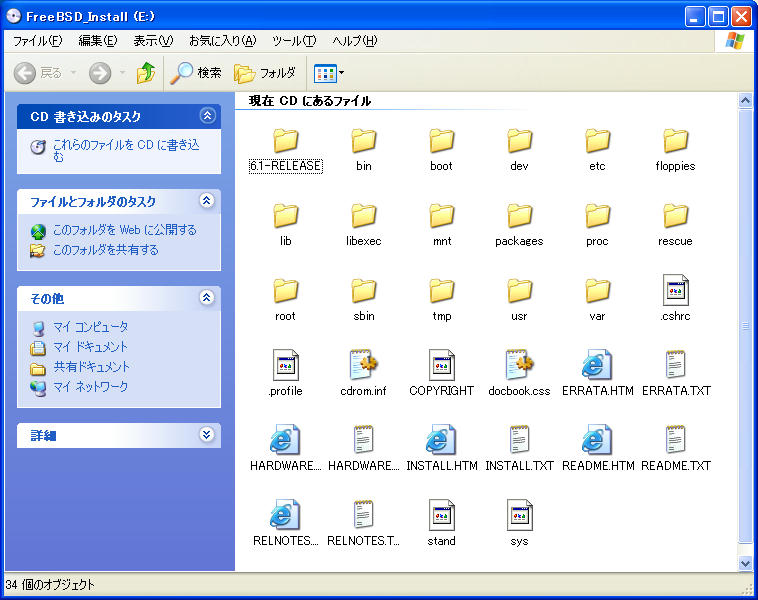Select the dev folder icon
The height and width of the screenshot is (600, 758).
point(519,141)
